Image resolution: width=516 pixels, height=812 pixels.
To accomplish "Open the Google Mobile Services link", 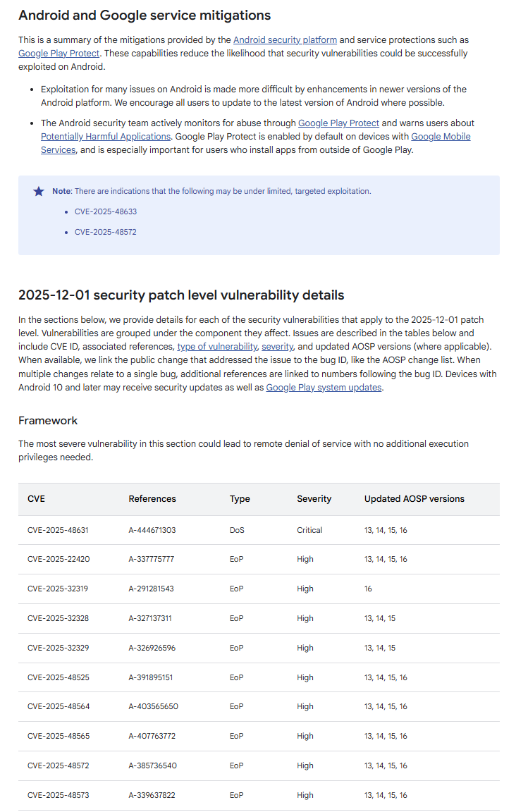I will [x=441, y=136].
